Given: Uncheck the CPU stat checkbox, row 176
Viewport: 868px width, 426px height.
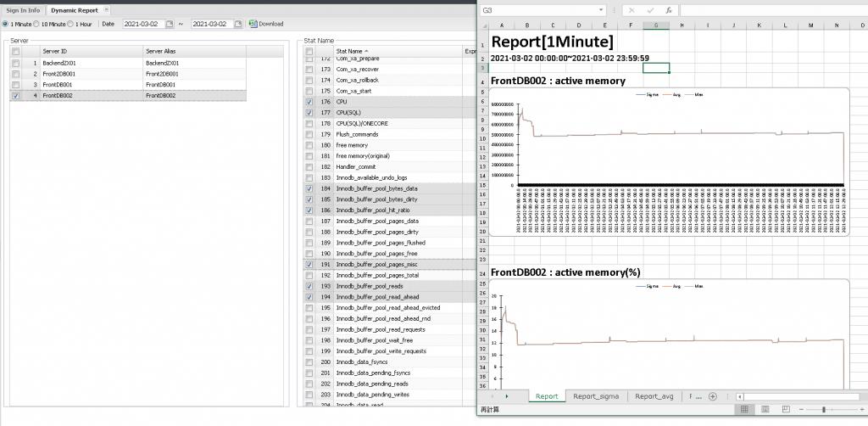Looking at the screenshot, I should (x=309, y=102).
